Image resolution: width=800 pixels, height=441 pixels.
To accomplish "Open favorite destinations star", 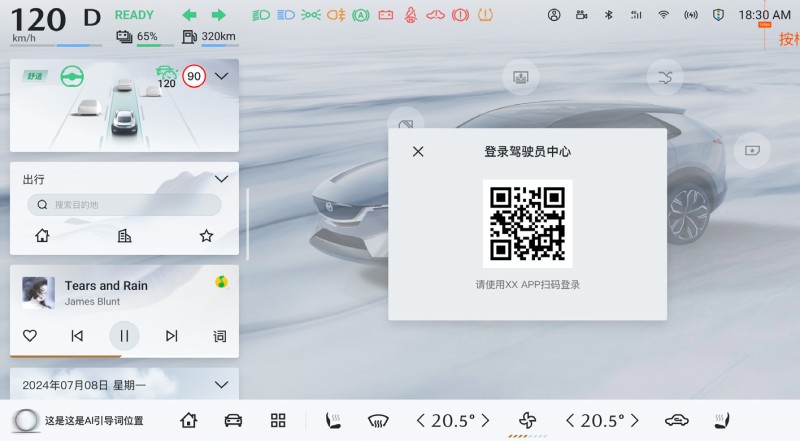I will [x=206, y=235].
